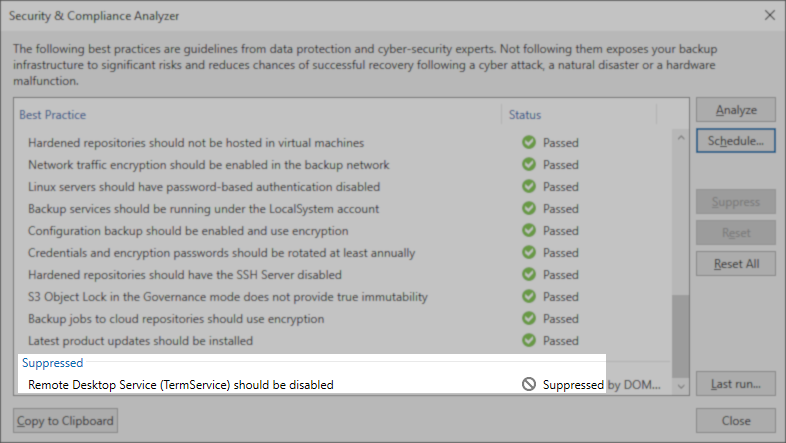This screenshot has height=443, width=786.
Task: Sort by the Best Practice column header
Action: pos(53,115)
